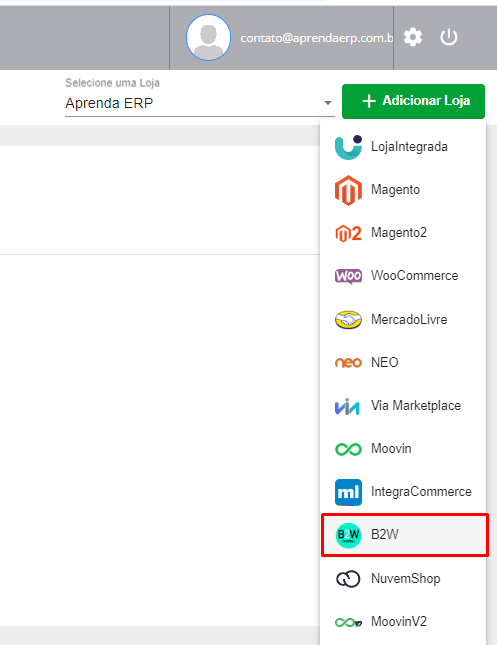Click the Moovin infinity logo icon
The image size is (497, 645).
[x=348, y=449]
